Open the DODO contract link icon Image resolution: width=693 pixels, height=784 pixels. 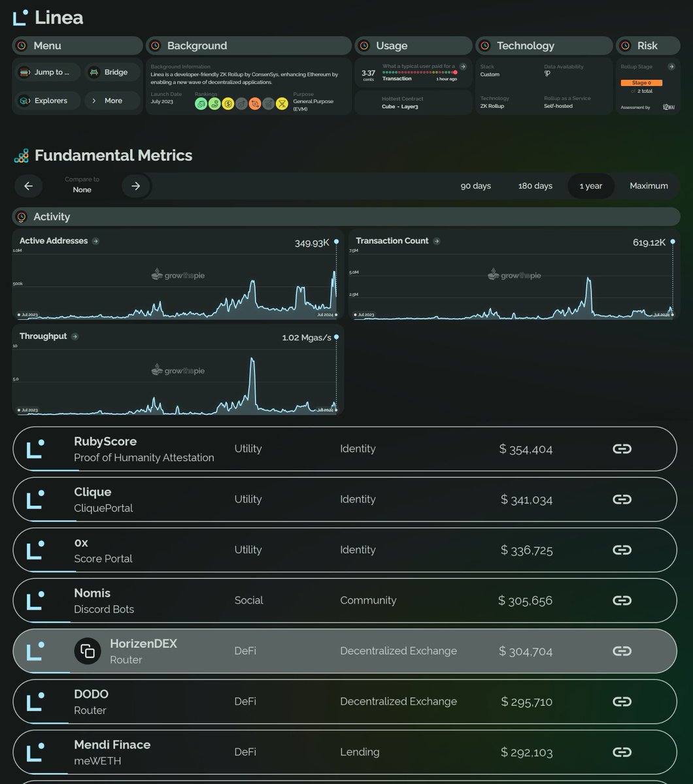point(622,701)
